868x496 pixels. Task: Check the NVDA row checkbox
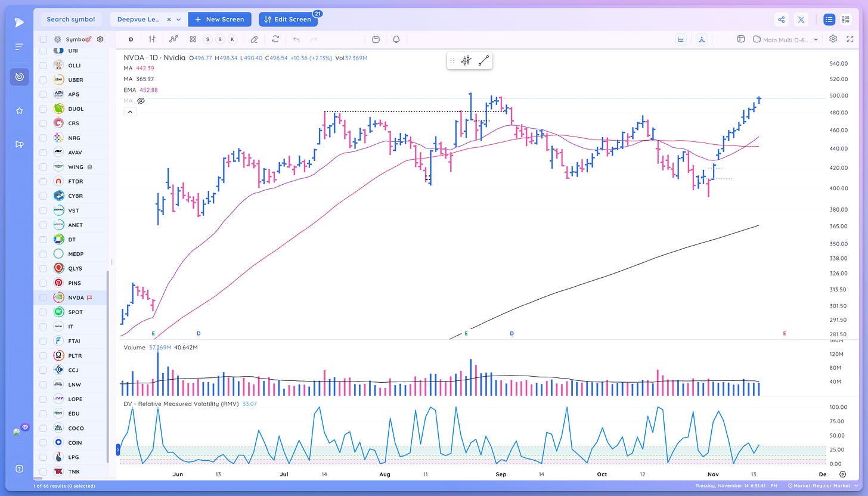click(x=43, y=297)
